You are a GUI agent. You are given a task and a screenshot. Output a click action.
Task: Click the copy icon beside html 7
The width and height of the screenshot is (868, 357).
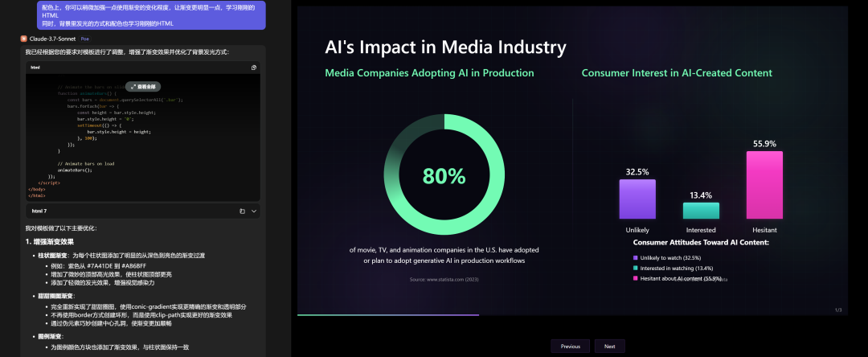243,211
